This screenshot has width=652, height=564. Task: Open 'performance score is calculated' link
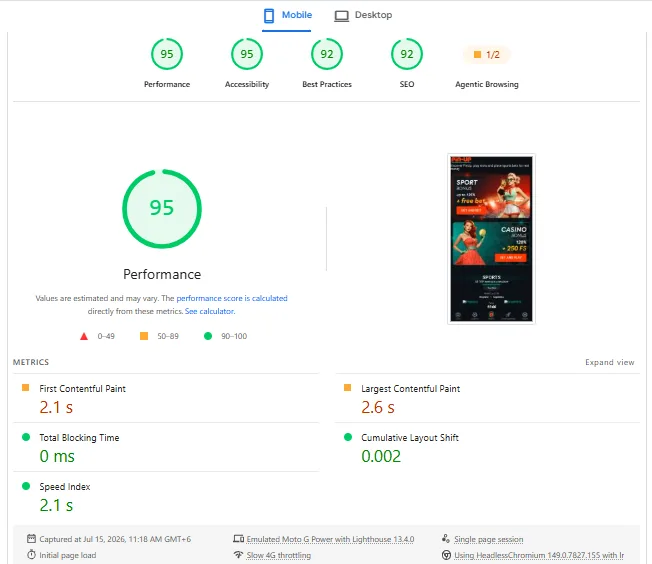[232, 298]
